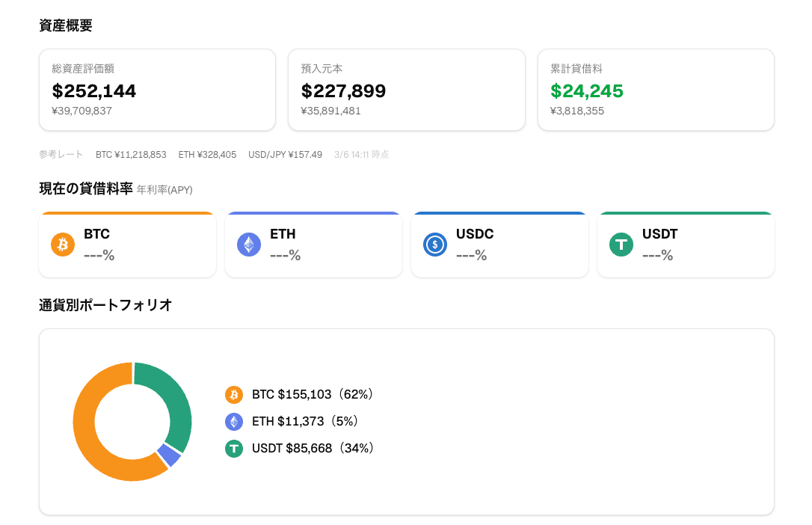Click the Ethereum icon in the portfolio legend
The height and width of the screenshot is (525, 812).
pos(234,422)
